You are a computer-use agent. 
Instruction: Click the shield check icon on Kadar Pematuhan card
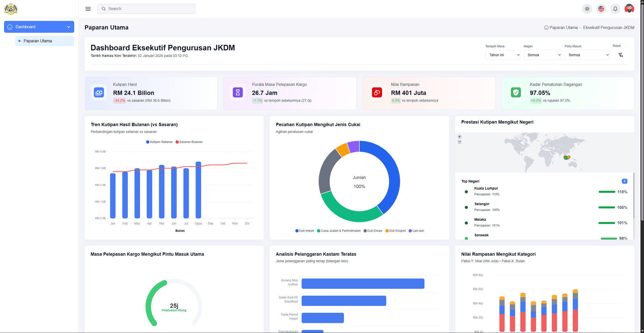[516, 92]
